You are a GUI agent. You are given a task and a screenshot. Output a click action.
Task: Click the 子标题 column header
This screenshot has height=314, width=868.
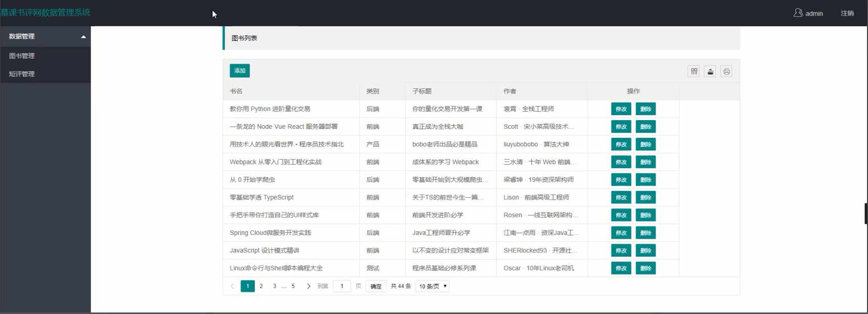(x=451, y=91)
